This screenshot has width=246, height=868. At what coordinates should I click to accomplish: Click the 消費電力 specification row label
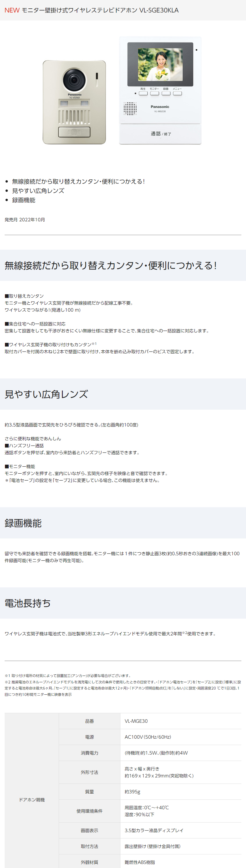pyautogui.click(x=89, y=753)
